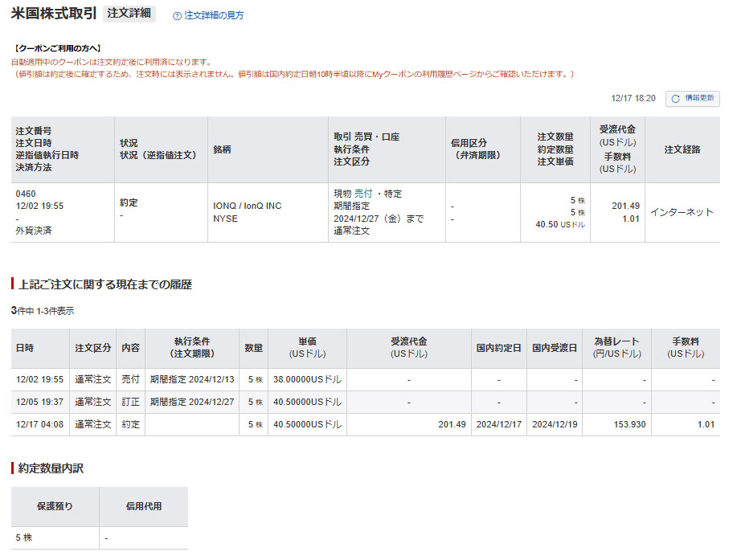Viewport: 733px width, 560px height.
Task: Click the 訂正 entry in history table
Action: click(130, 402)
